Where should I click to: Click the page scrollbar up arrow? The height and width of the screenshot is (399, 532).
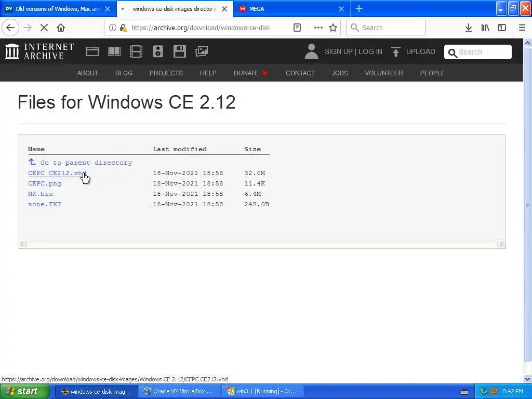(x=528, y=43)
